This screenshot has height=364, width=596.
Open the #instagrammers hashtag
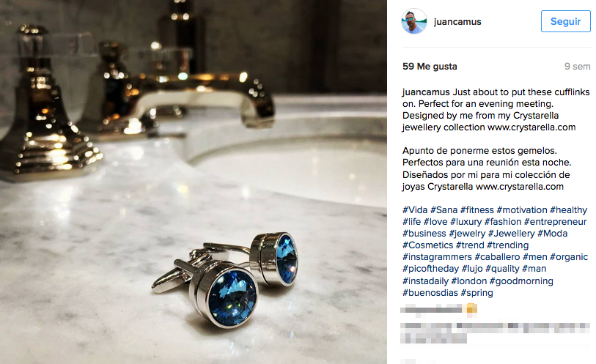437,257
